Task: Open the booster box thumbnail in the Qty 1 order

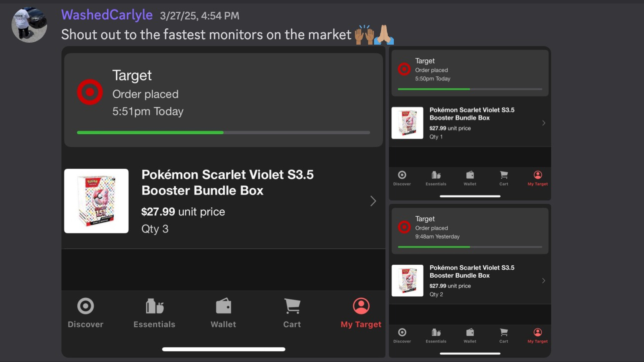Action: [x=407, y=123]
